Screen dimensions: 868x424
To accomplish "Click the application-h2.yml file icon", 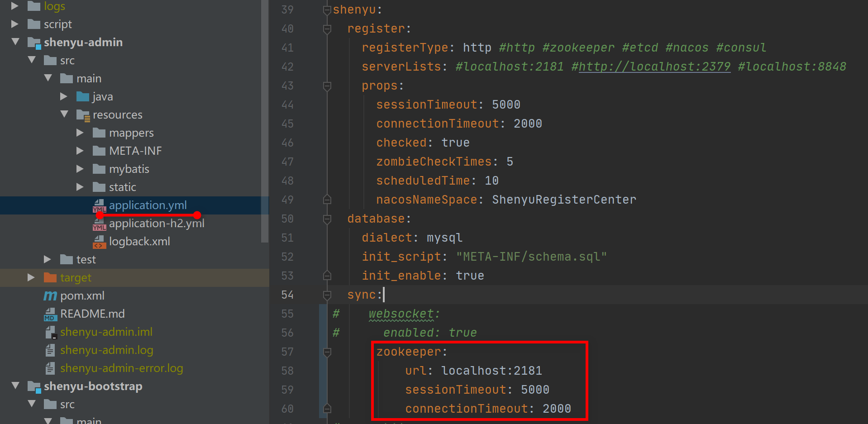I will 99,224.
